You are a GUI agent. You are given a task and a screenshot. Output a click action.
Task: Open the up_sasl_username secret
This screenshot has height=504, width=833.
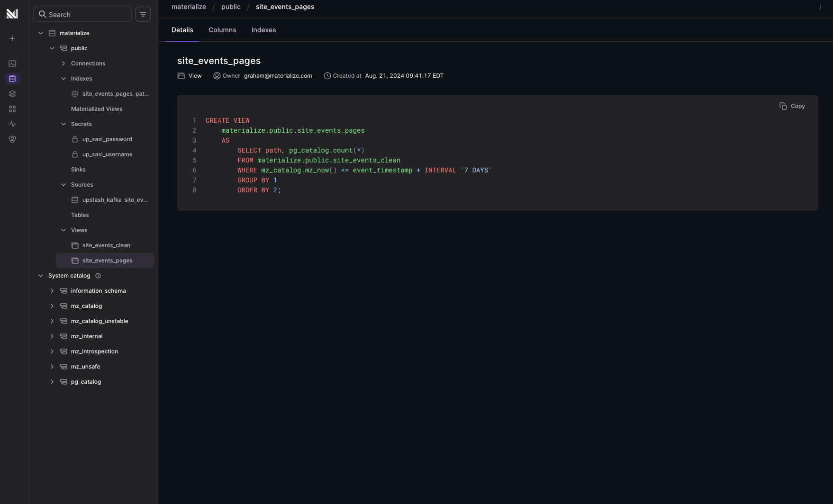click(x=107, y=154)
